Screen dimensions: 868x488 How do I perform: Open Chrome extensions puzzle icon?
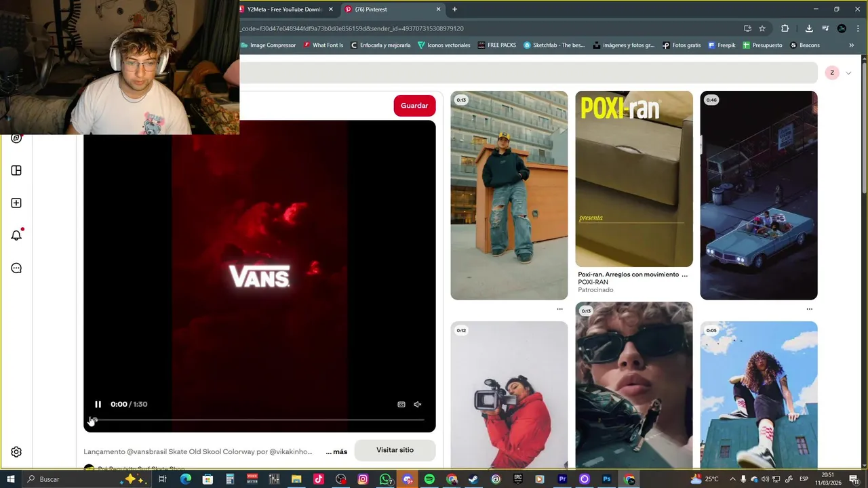pyautogui.click(x=785, y=28)
